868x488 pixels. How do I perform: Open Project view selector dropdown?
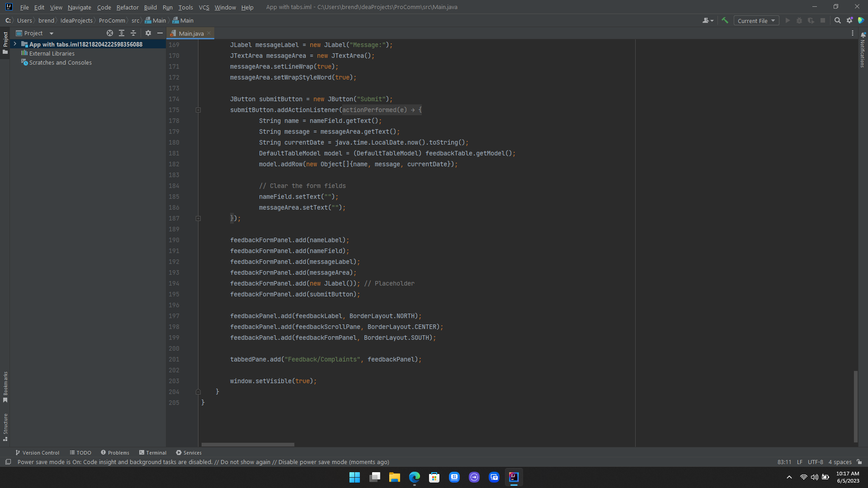51,33
